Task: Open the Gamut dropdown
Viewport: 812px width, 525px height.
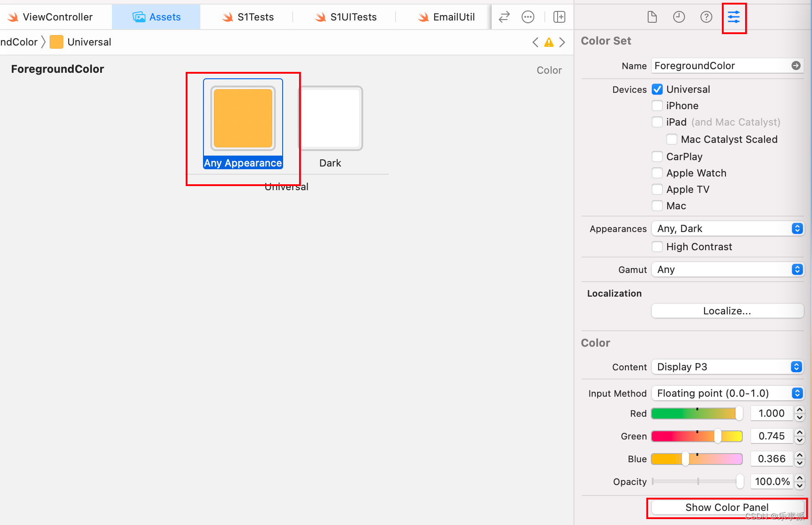Action: 727,269
